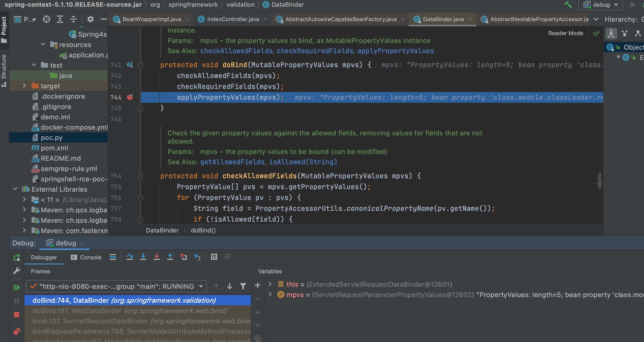Switch to IndexController.java tab
The height and width of the screenshot is (342, 644).
coord(233,19)
